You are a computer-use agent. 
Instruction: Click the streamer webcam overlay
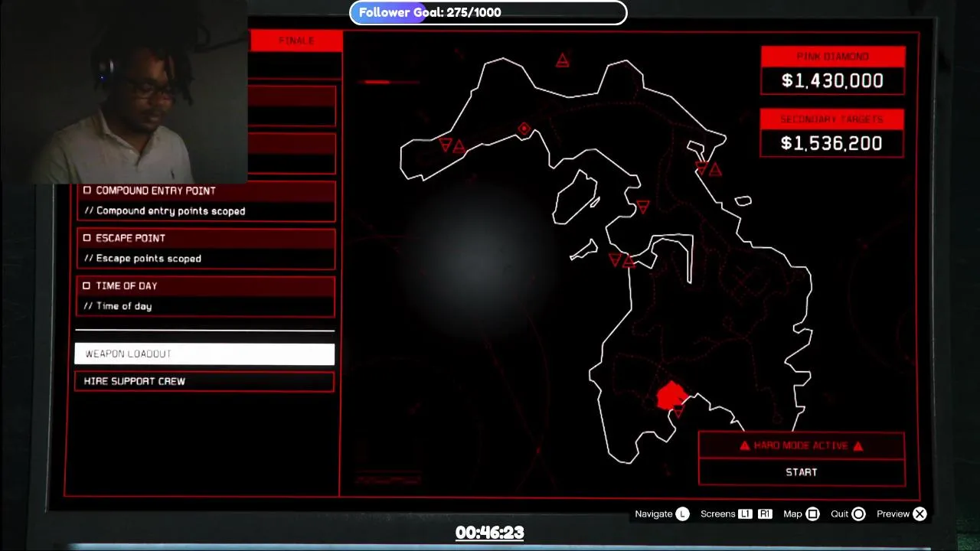click(124, 92)
